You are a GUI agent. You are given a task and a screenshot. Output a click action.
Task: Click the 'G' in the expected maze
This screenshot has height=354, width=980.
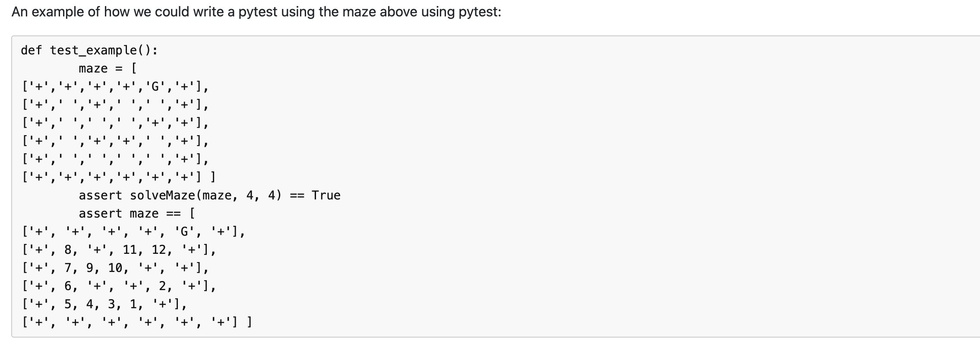point(184,232)
